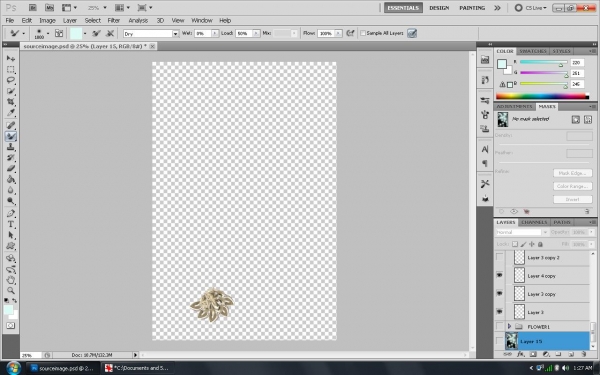Image resolution: width=600 pixels, height=375 pixels.
Task: Open the CS Live button
Action: coord(531,8)
